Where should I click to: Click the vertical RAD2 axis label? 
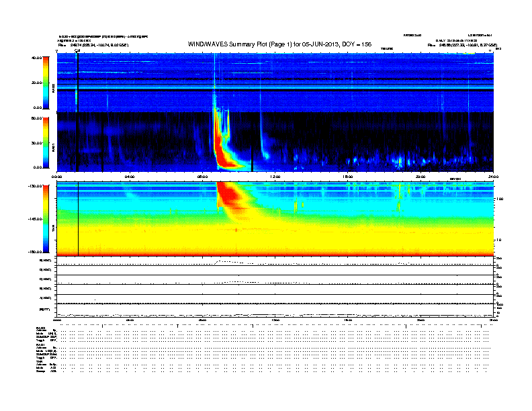point(53,88)
